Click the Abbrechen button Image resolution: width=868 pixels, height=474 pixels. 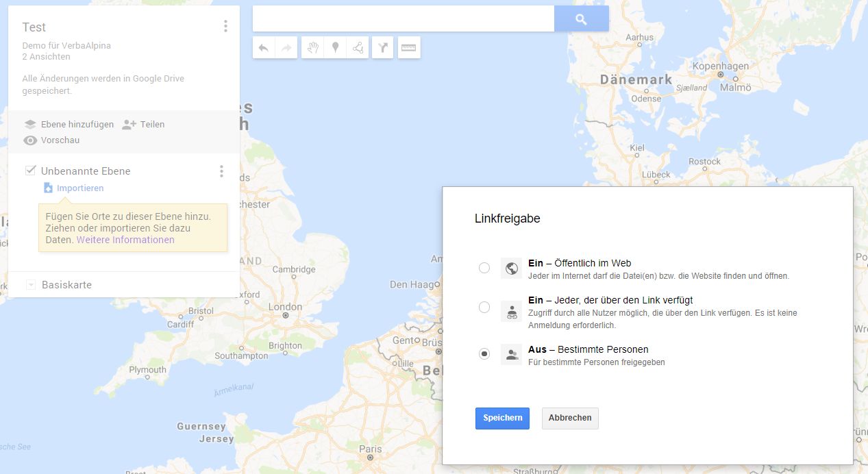click(x=570, y=418)
